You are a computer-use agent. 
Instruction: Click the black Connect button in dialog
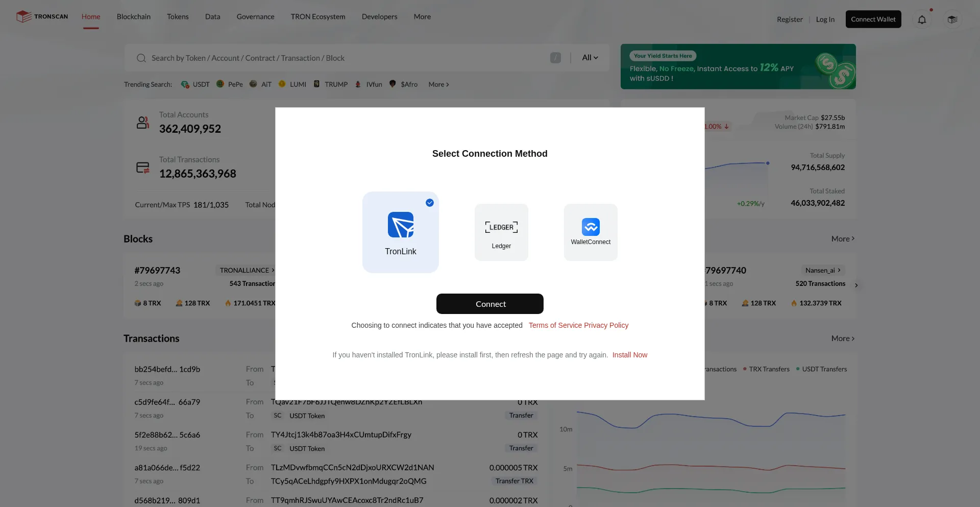(490, 304)
